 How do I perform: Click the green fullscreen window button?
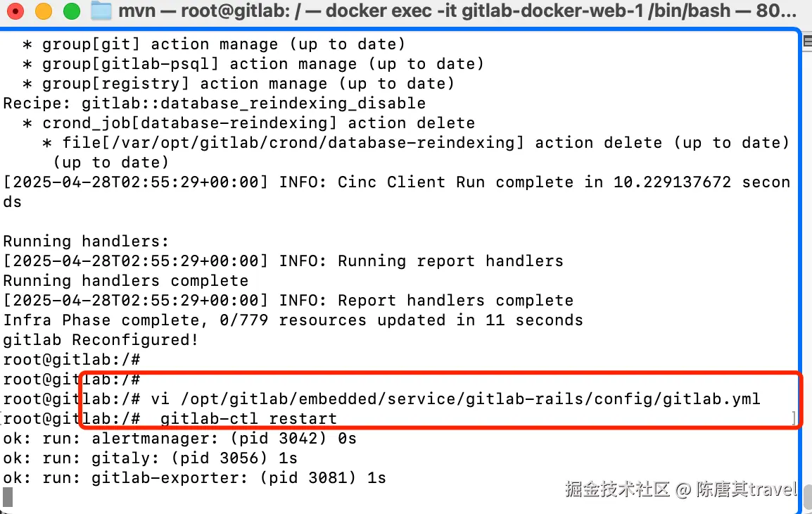72,11
